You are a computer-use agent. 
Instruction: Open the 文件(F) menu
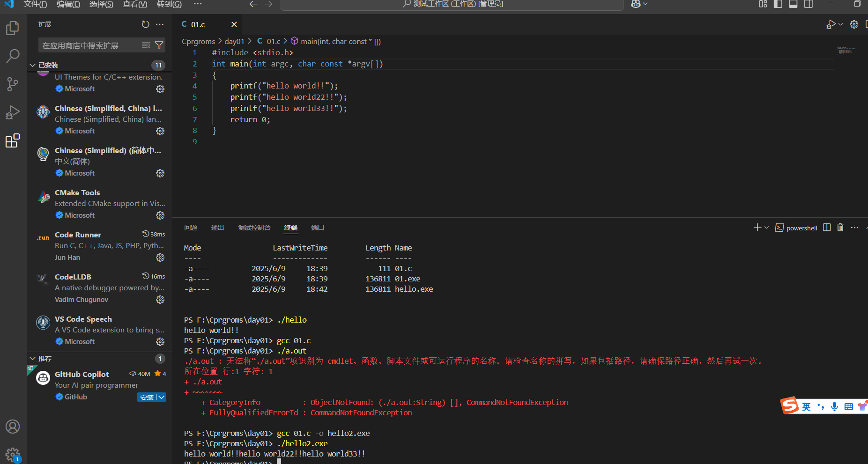35,4
